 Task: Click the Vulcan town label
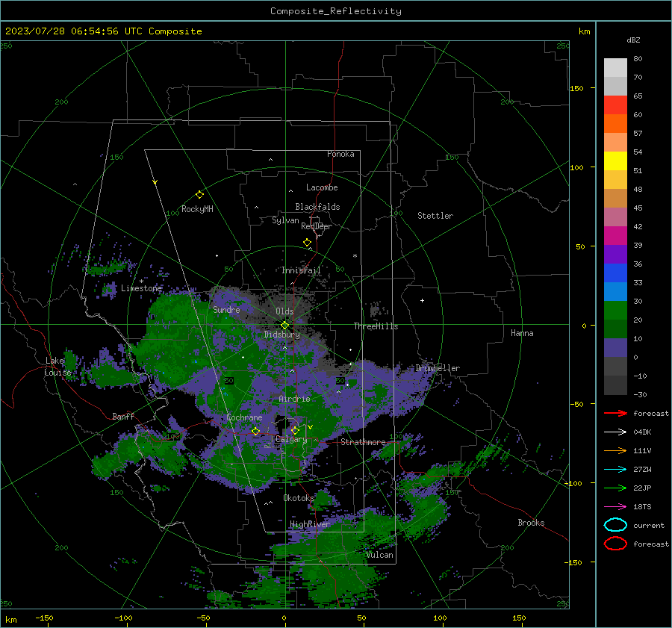(x=380, y=555)
